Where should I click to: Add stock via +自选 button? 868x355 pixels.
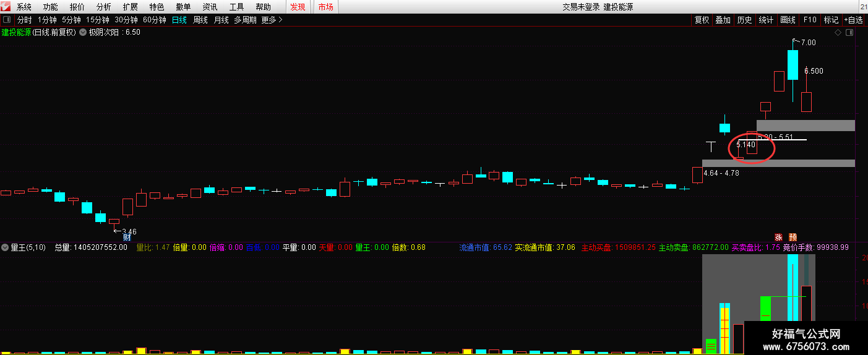pyautogui.click(x=853, y=20)
